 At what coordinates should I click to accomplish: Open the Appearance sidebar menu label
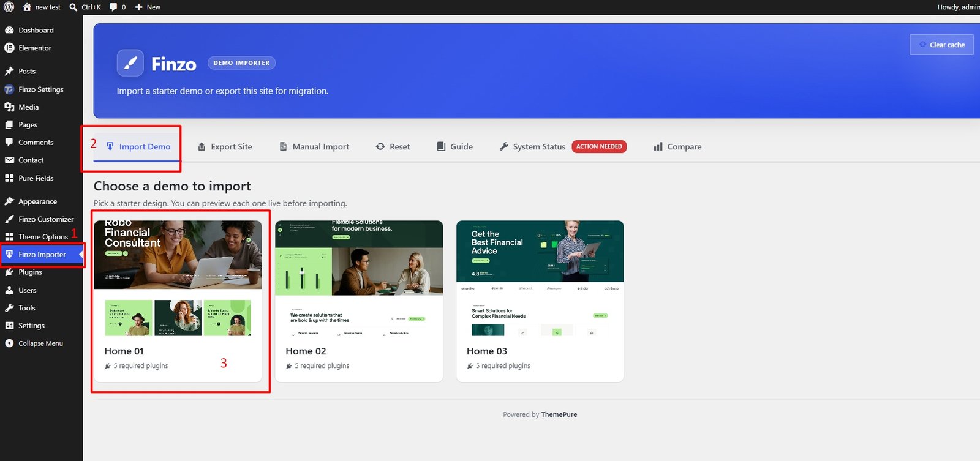click(x=37, y=201)
